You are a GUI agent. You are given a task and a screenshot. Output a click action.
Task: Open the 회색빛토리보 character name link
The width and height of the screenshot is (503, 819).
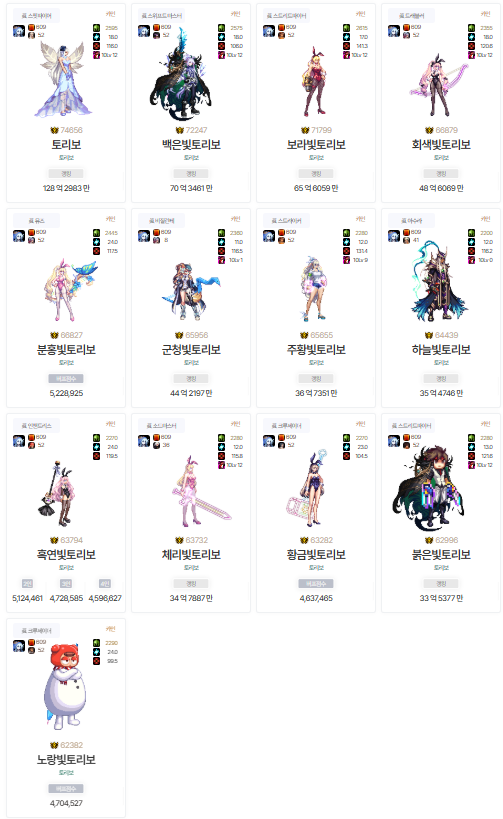click(x=441, y=145)
